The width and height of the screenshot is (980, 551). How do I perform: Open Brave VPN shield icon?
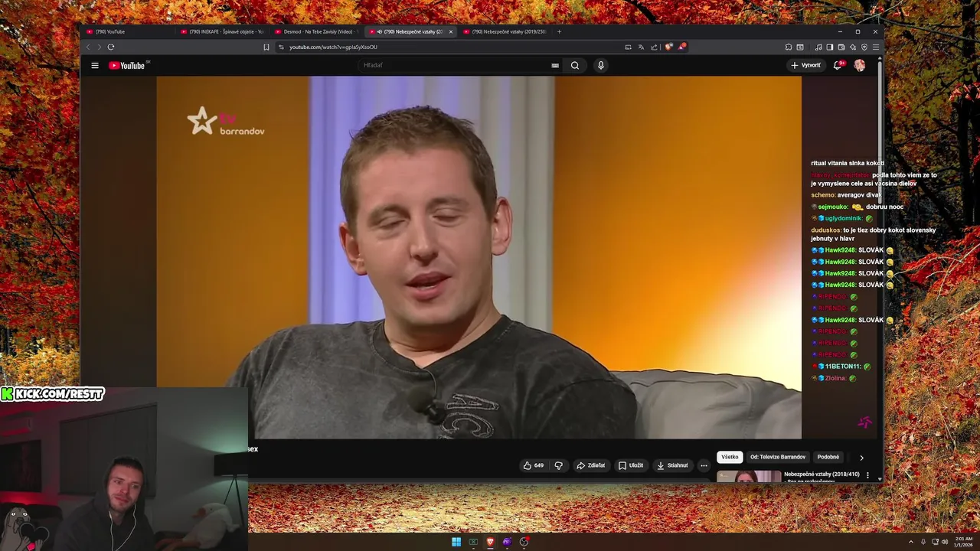(x=864, y=47)
